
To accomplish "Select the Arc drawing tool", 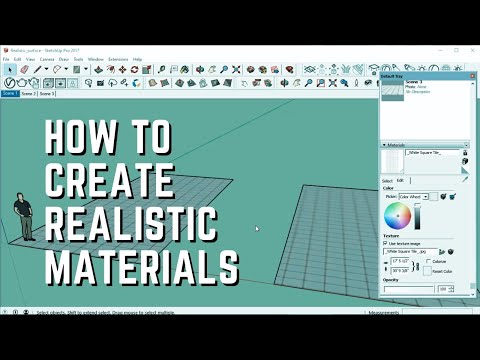I will pos(57,70).
